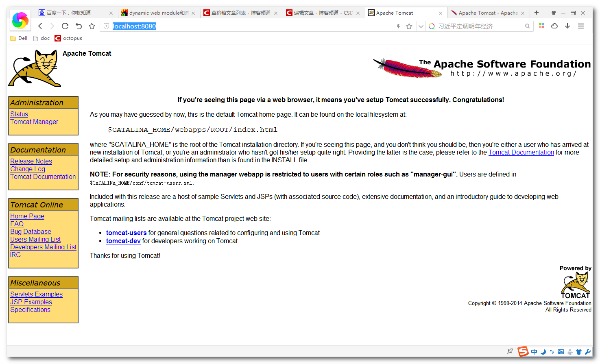
Task: Open the Status link
Action: [19, 114]
